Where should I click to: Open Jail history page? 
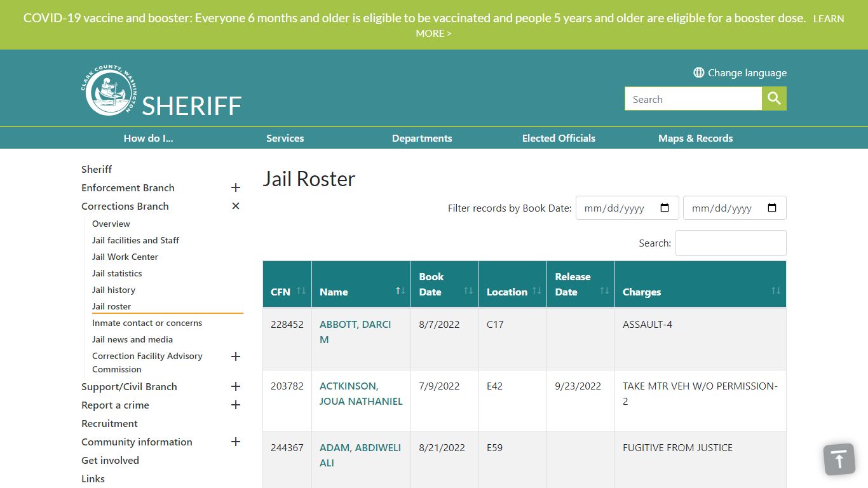114,290
